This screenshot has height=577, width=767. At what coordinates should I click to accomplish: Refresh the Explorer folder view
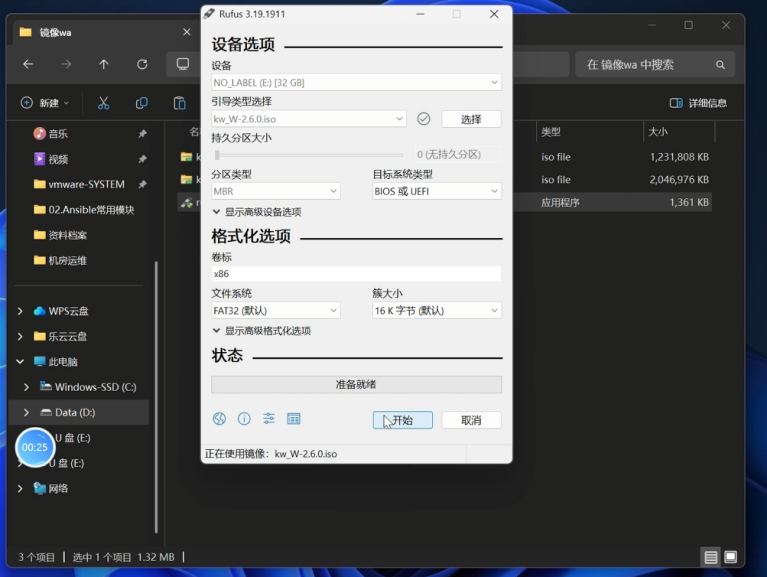click(142, 64)
